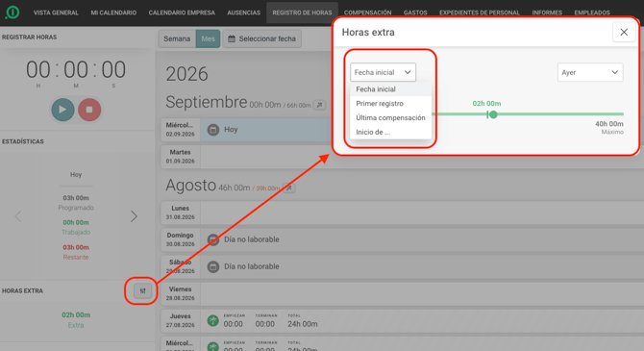Select Viernes 28.08.2026 date cell
The width and height of the screenshot is (644, 351).
pyautogui.click(x=181, y=294)
